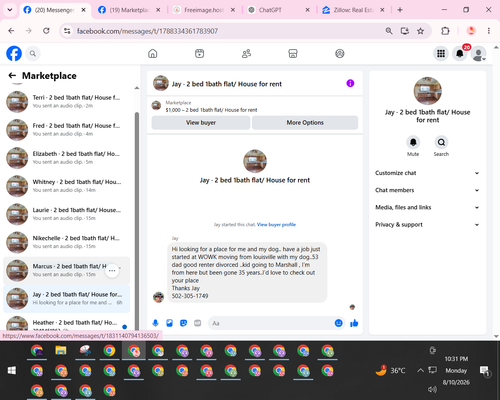Open the Marketplace storefront icon
This screenshot has height=400, width=500.
click(293, 53)
